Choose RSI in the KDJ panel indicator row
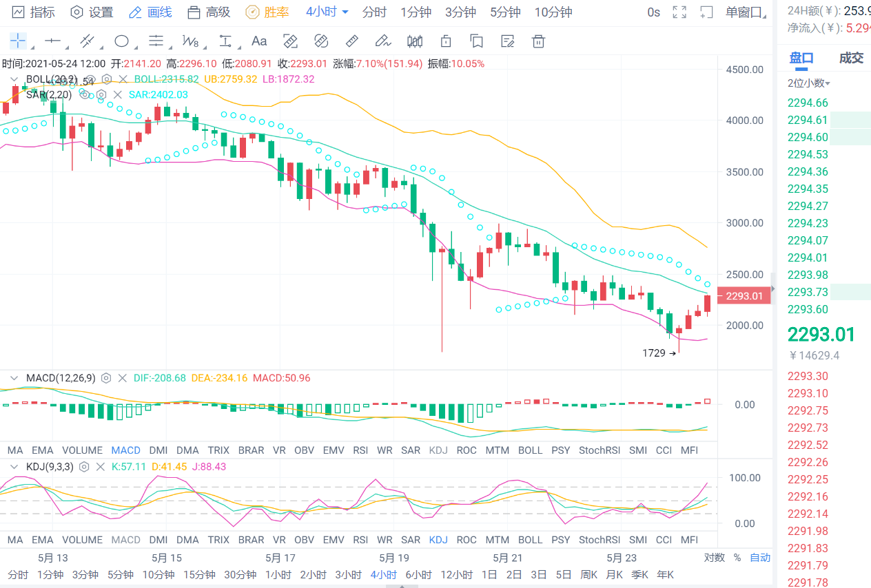Viewport: 871px width, 588px height. 360,540
